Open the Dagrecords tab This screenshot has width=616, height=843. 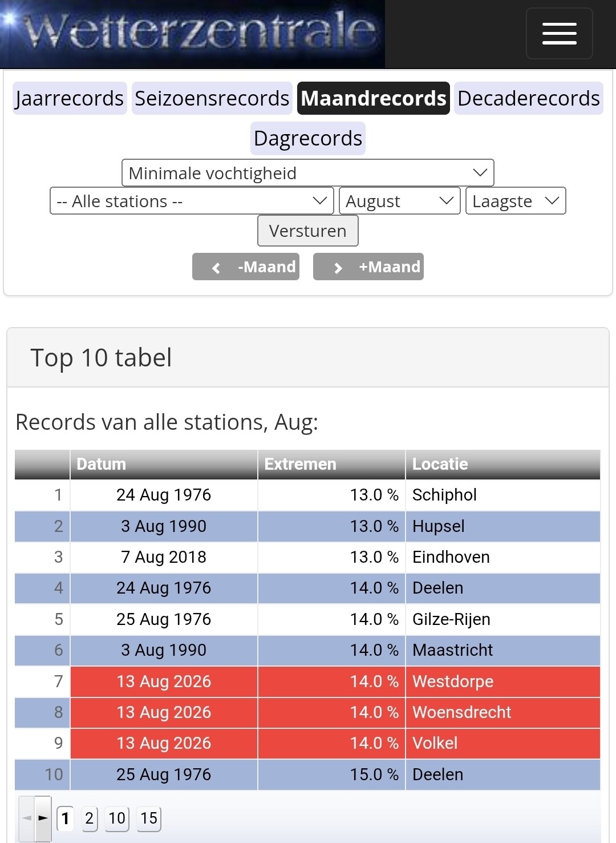click(x=308, y=138)
